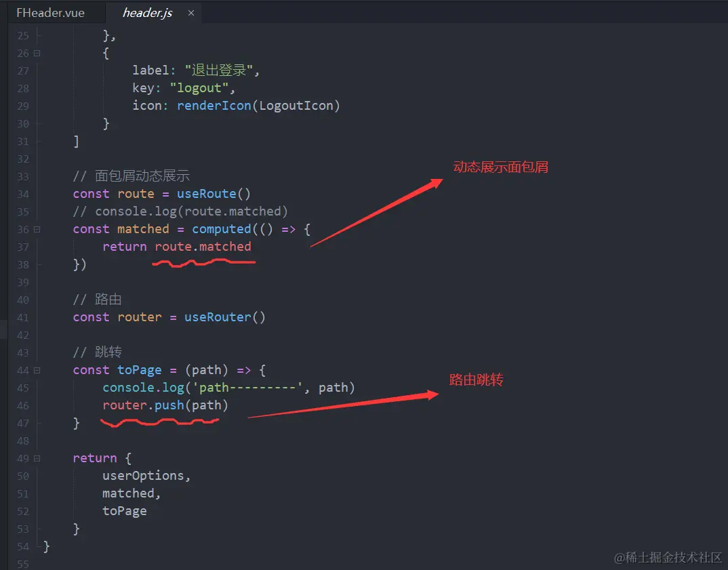Click toPage on line 52

click(x=125, y=511)
